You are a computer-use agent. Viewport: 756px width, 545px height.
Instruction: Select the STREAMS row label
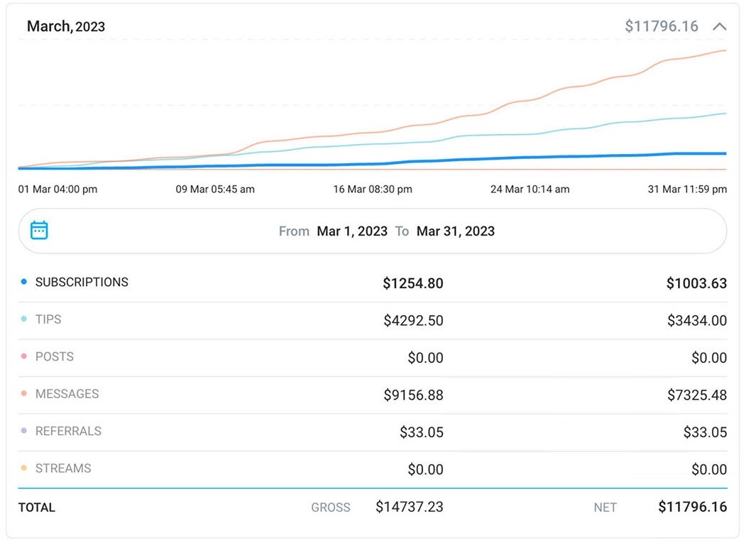(x=63, y=468)
